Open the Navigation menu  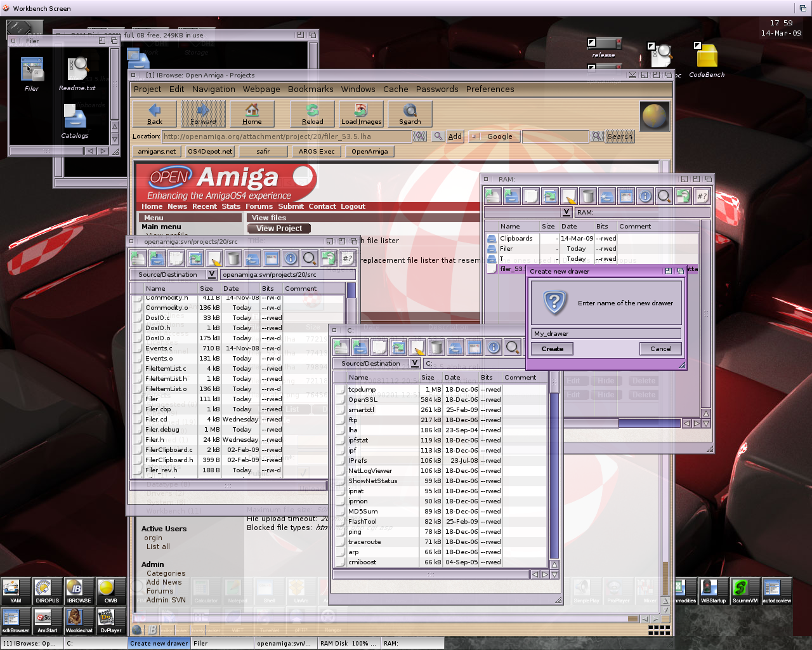click(x=214, y=90)
